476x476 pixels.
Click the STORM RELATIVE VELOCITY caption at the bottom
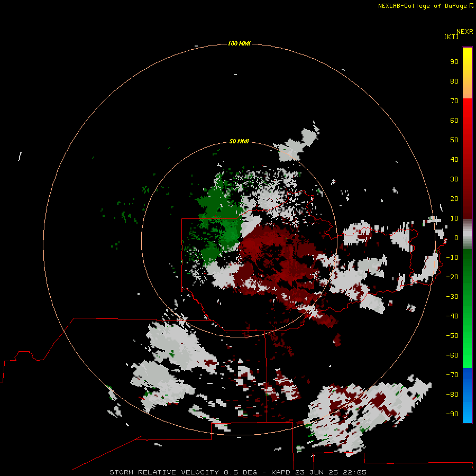(238, 472)
